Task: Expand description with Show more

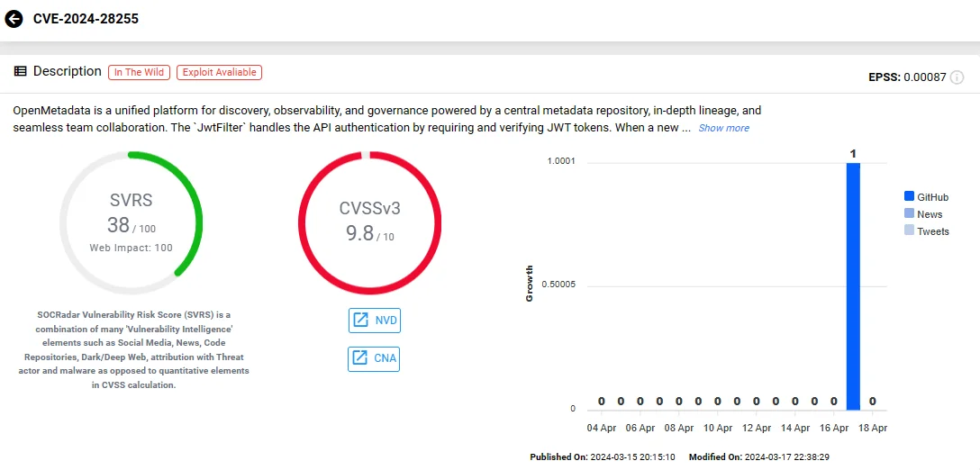Action: click(x=724, y=128)
